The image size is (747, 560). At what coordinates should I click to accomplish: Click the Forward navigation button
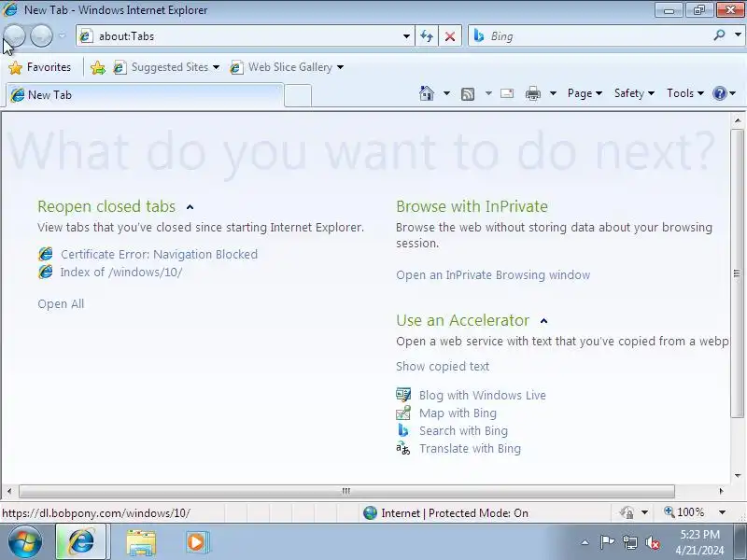click(41, 35)
